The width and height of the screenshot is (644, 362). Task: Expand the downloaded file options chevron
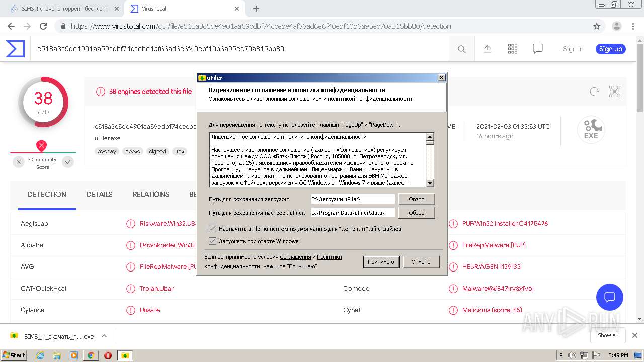104,336
